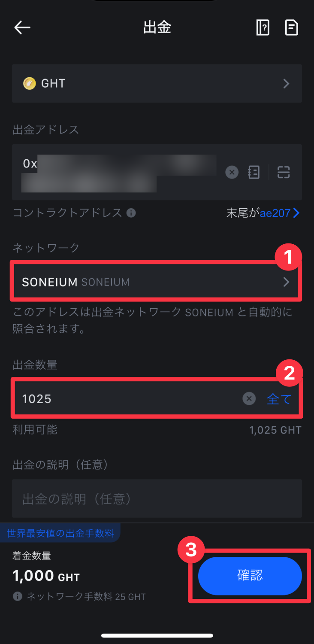Open the address book icon
Screen dimensions: 314x644
254,173
